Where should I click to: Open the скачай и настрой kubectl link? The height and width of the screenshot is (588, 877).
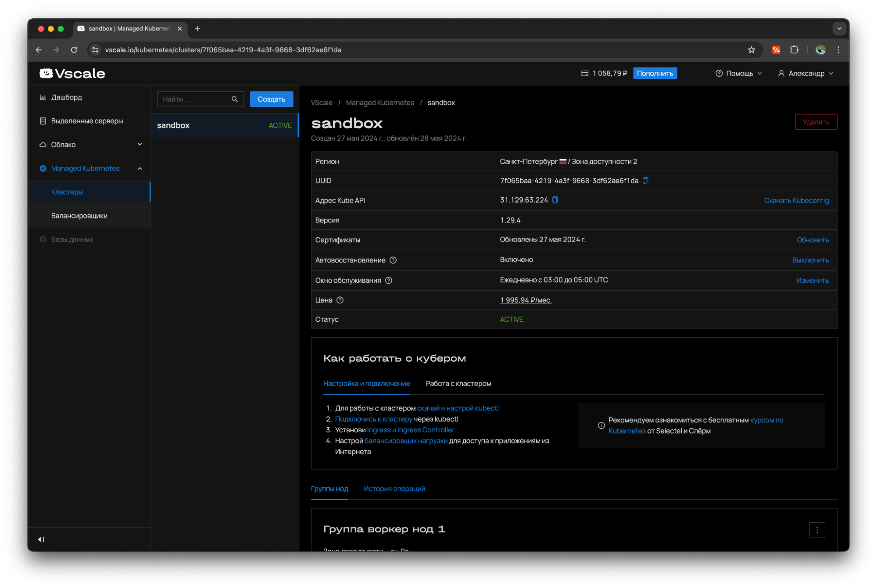(x=458, y=408)
